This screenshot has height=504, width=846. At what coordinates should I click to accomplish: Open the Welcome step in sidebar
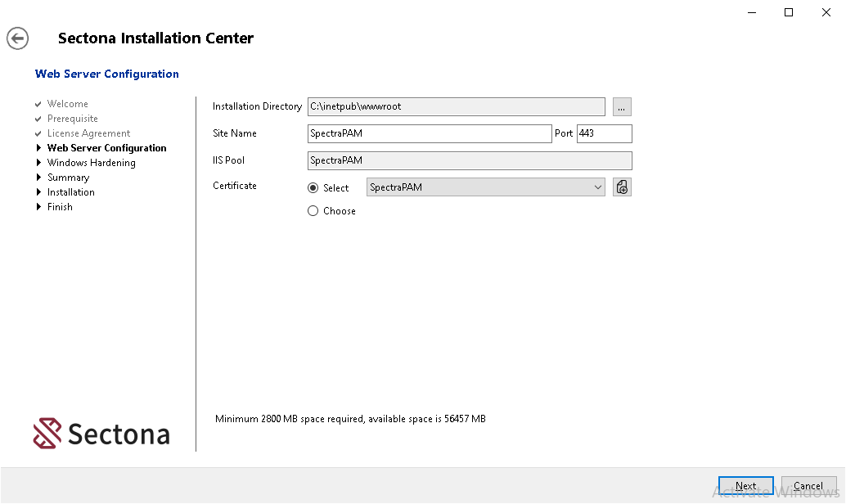click(x=67, y=104)
